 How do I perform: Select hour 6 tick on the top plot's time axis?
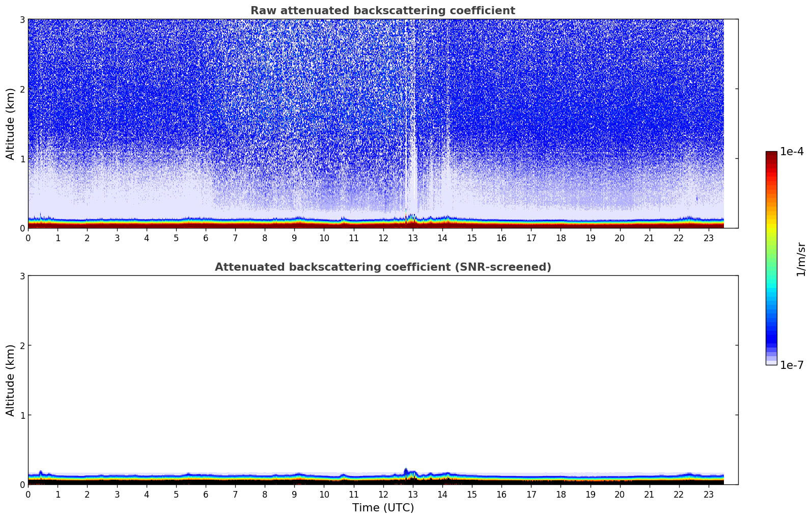[x=206, y=238]
